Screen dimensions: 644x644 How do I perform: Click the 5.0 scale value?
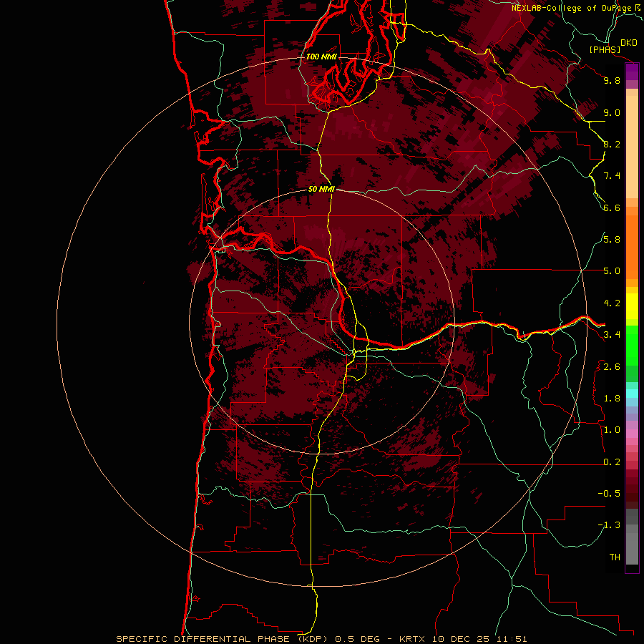tap(612, 271)
